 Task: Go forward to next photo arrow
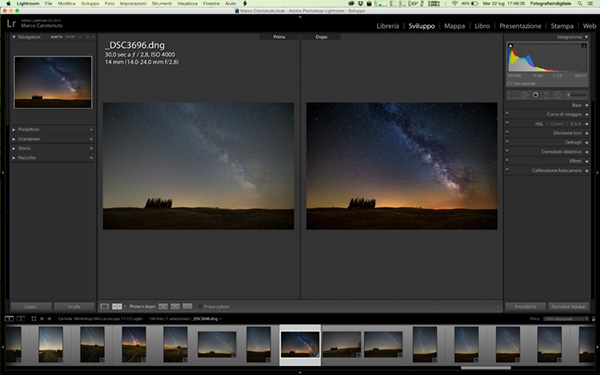(x=49, y=318)
